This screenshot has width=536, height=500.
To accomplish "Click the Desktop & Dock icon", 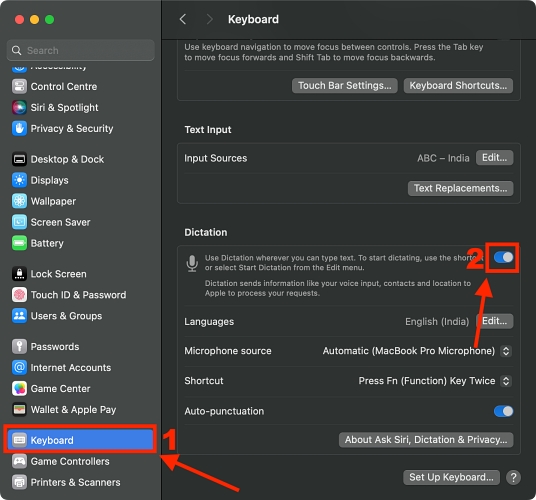I will 19,159.
